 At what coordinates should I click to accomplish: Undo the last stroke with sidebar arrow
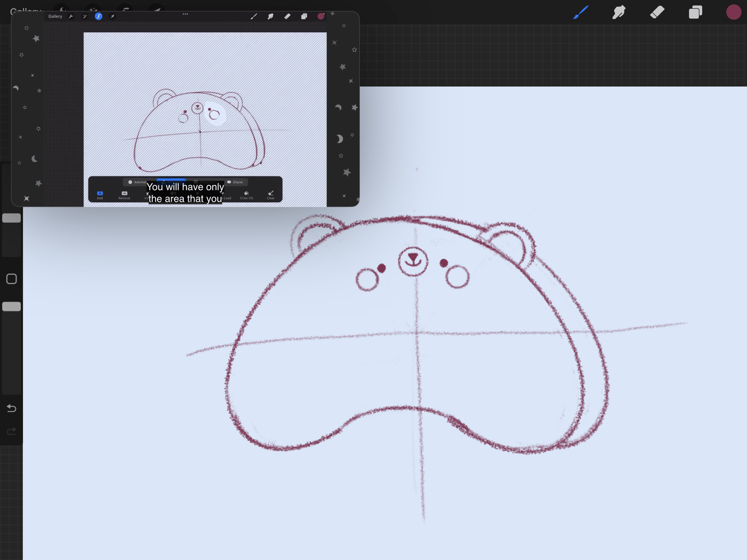(x=11, y=408)
